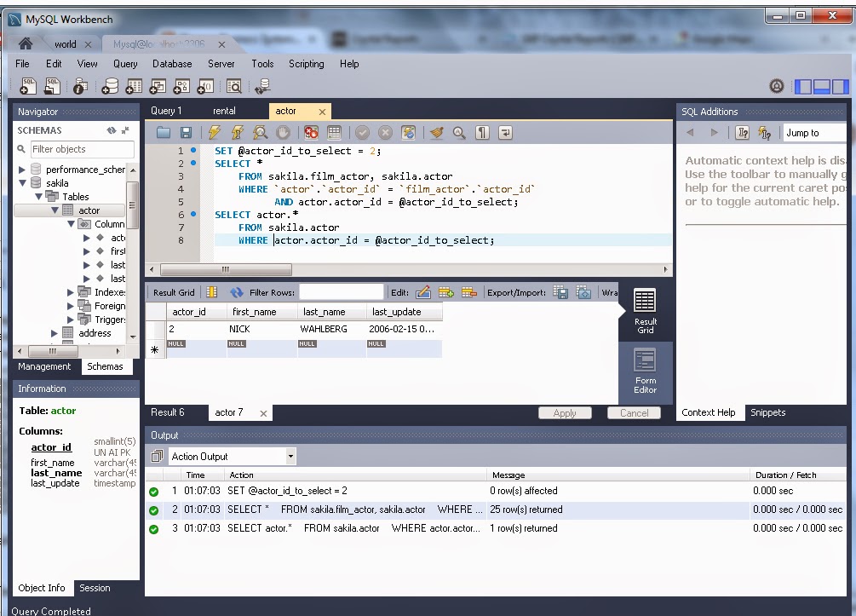Delete selected rows icon

pos(469,292)
